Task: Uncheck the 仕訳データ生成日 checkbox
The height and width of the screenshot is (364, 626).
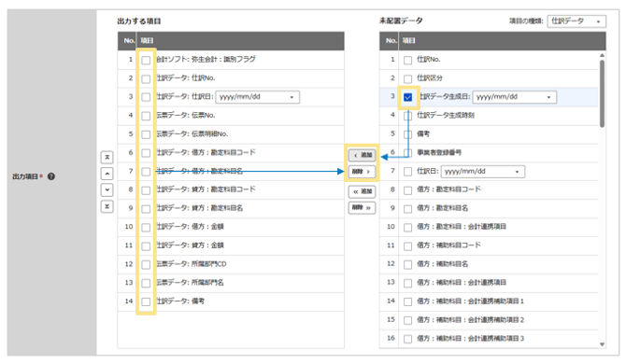Action: pyautogui.click(x=407, y=97)
